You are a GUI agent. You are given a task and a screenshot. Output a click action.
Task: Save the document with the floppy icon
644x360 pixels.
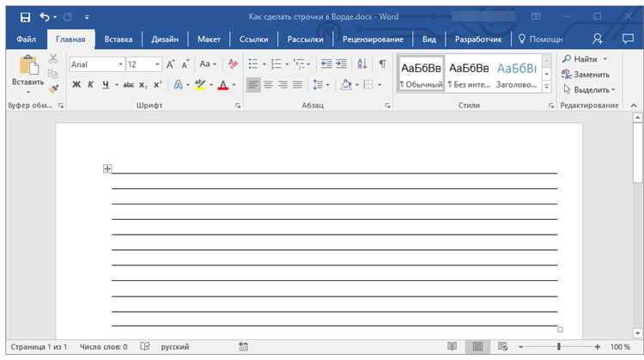coord(25,17)
